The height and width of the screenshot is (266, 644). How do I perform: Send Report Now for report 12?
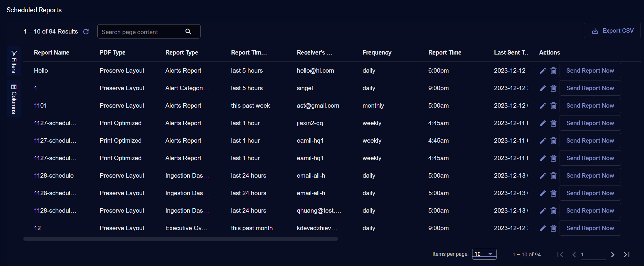click(590, 228)
